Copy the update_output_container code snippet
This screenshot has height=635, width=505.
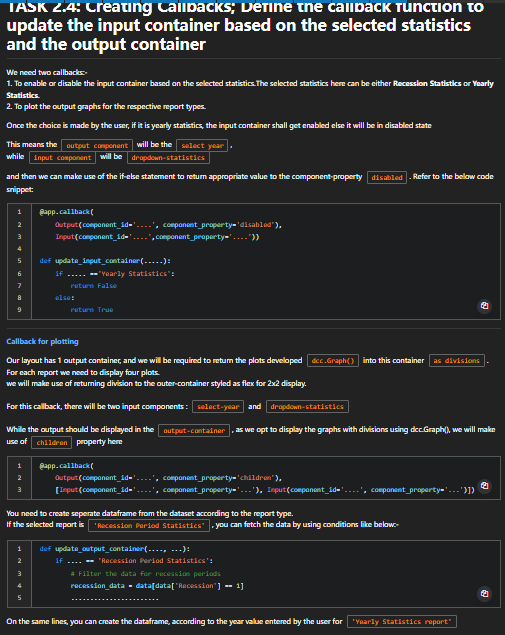484,594
